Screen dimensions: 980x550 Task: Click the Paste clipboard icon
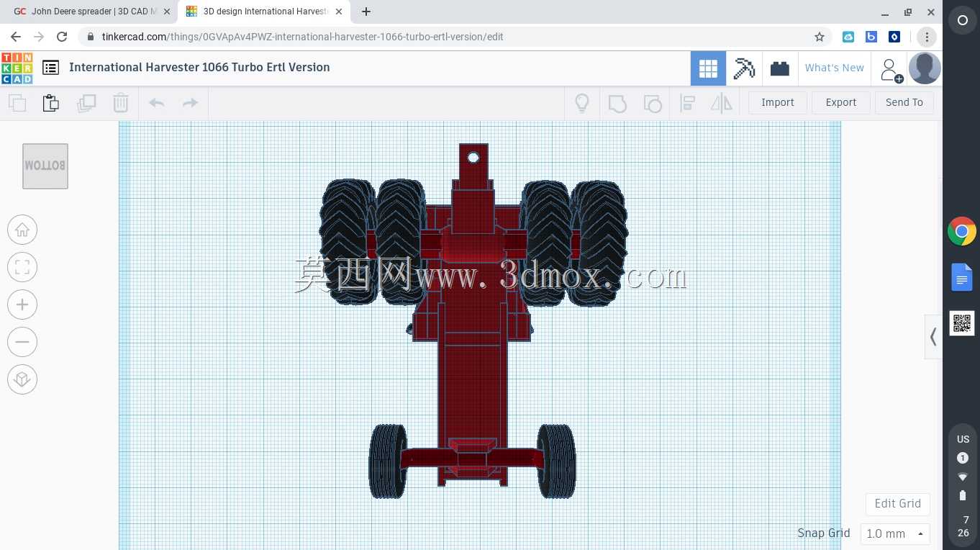[x=51, y=103]
